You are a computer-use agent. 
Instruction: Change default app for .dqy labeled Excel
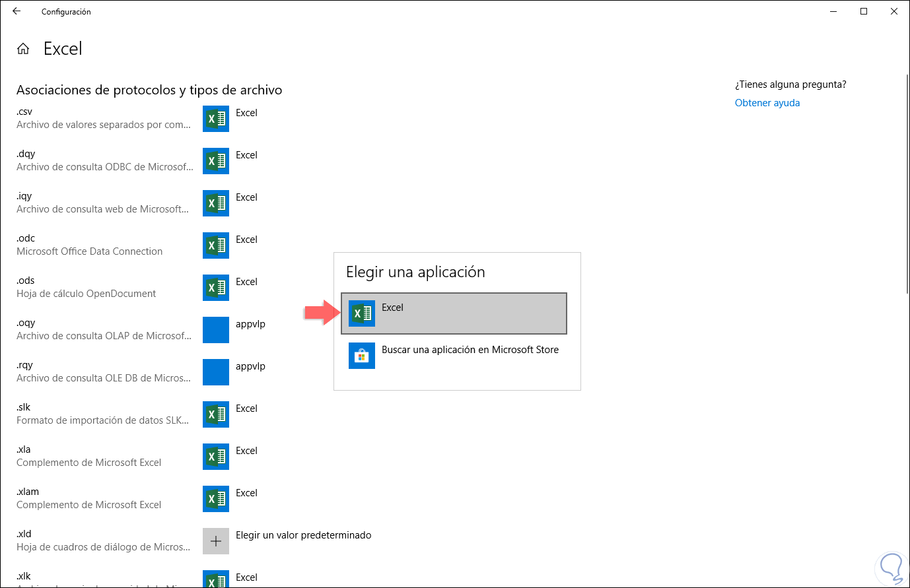246,155
